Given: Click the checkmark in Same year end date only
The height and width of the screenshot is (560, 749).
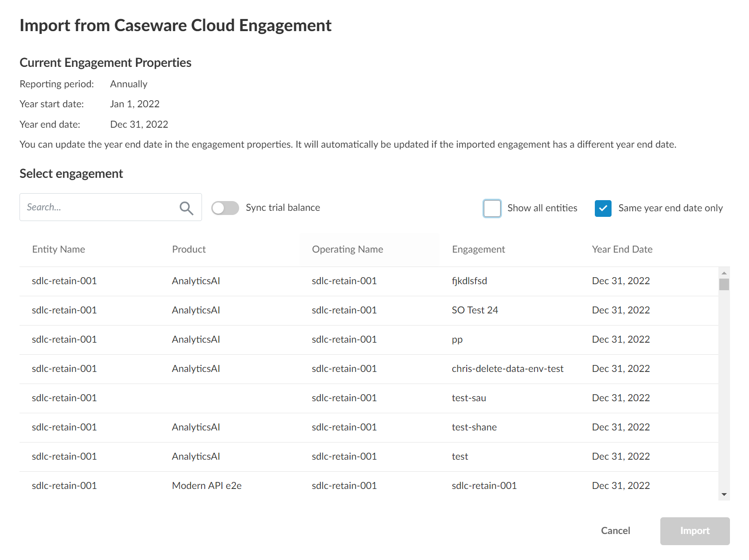Looking at the screenshot, I should (603, 208).
